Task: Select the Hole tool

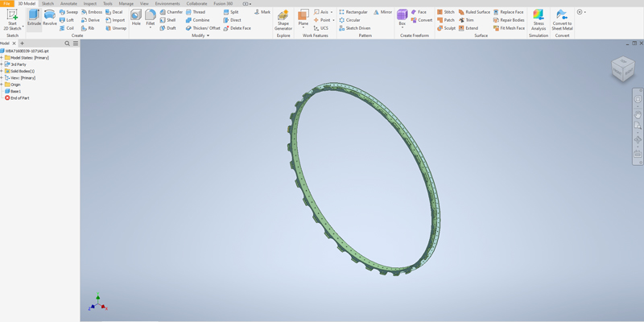Action: coord(136,19)
